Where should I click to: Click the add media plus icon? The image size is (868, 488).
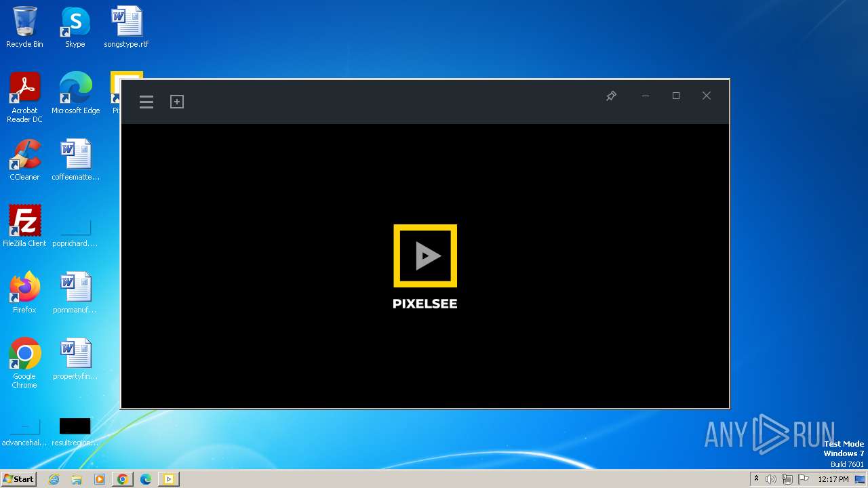(x=177, y=102)
